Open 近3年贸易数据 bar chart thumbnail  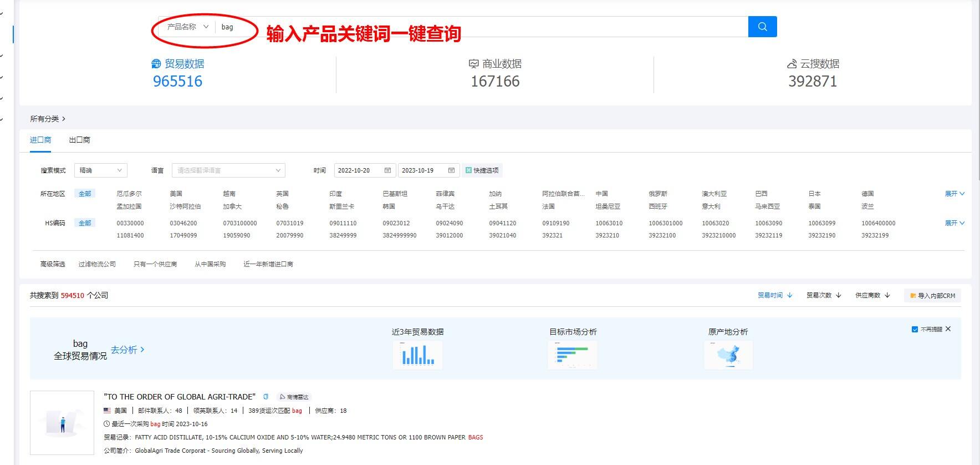click(418, 355)
